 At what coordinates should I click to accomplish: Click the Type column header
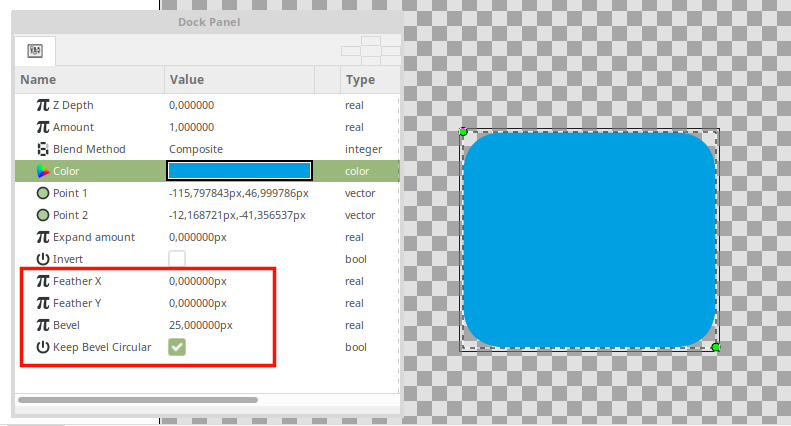click(x=360, y=80)
